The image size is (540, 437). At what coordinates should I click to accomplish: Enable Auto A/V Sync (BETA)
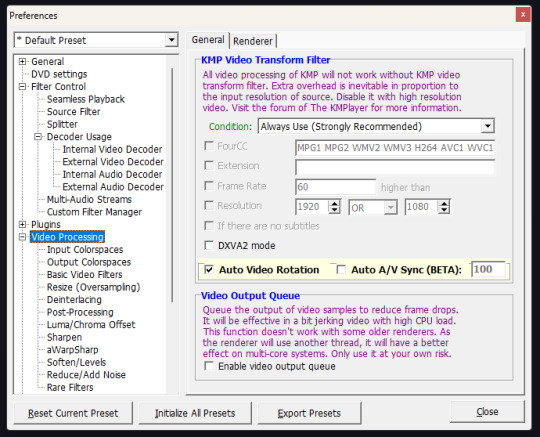pyautogui.click(x=341, y=270)
